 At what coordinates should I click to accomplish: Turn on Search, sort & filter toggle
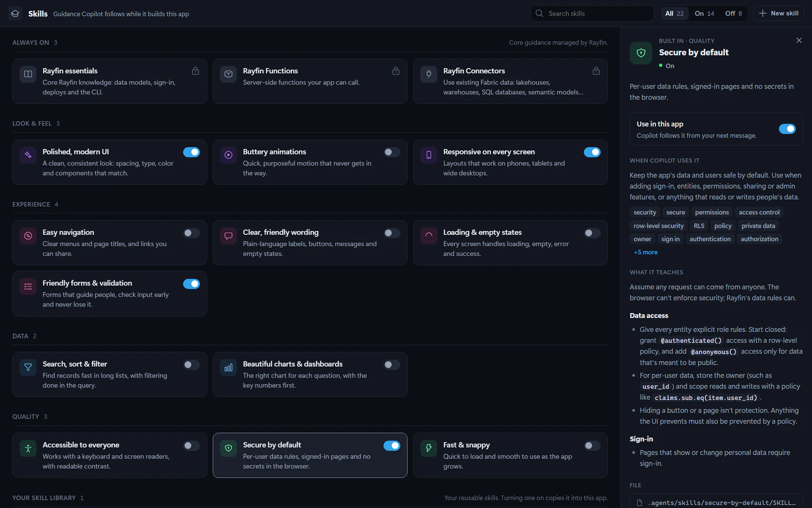tap(191, 365)
